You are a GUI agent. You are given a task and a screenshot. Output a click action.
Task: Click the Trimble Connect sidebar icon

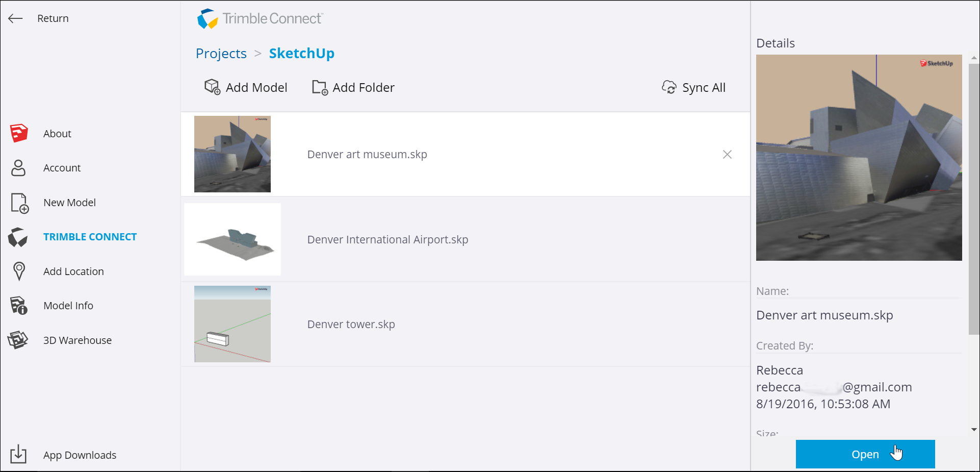[x=18, y=237]
